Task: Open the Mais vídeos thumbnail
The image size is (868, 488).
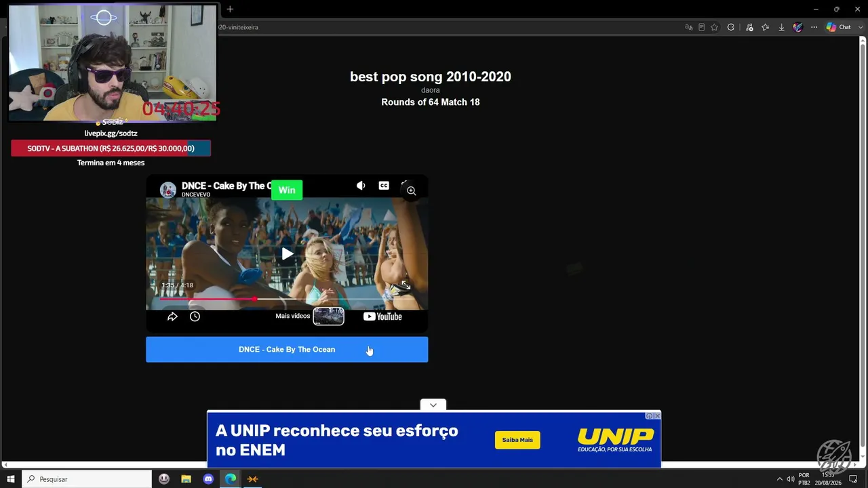Action: pos(328,317)
